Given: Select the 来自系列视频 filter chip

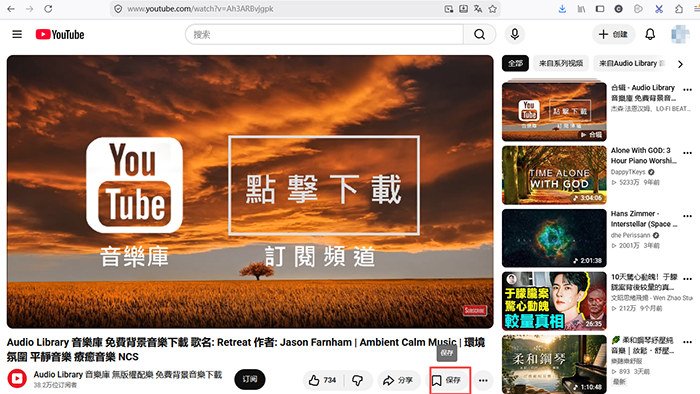Looking at the screenshot, I should coord(561,63).
